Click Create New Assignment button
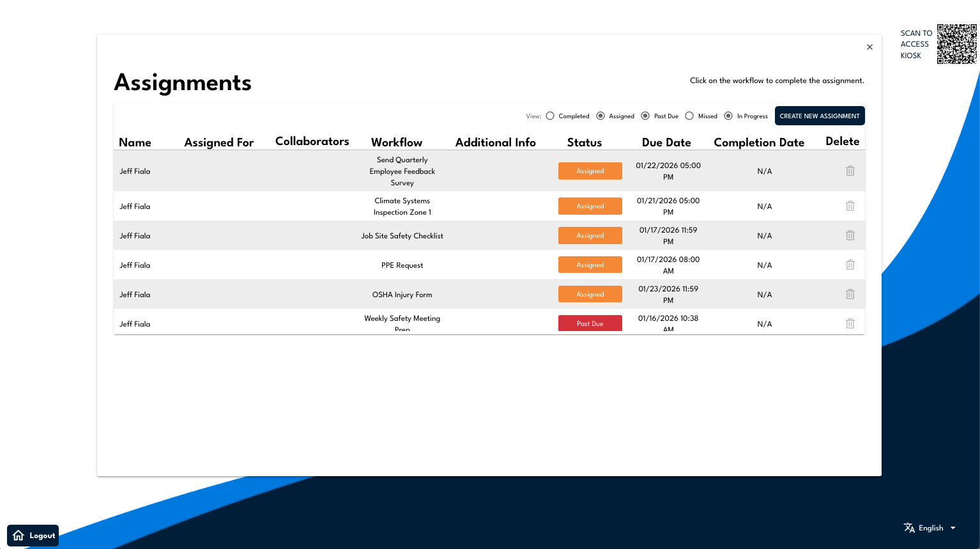 (x=819, y=116)
